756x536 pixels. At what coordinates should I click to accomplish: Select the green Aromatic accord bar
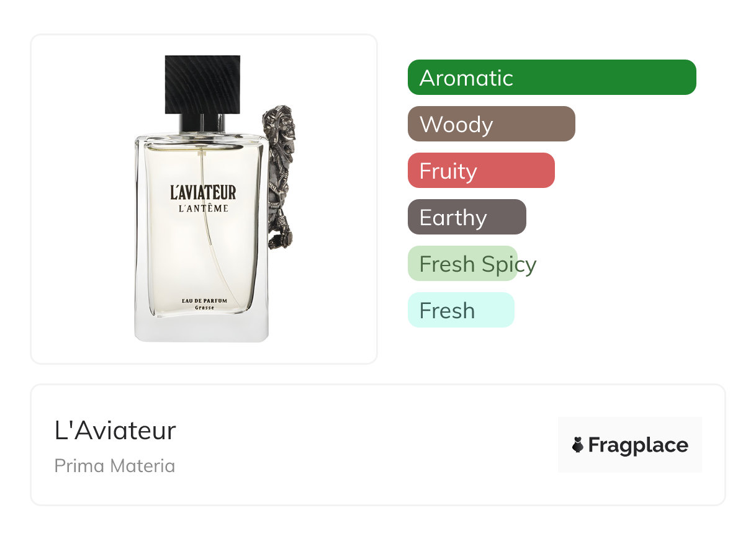[552, 78]
